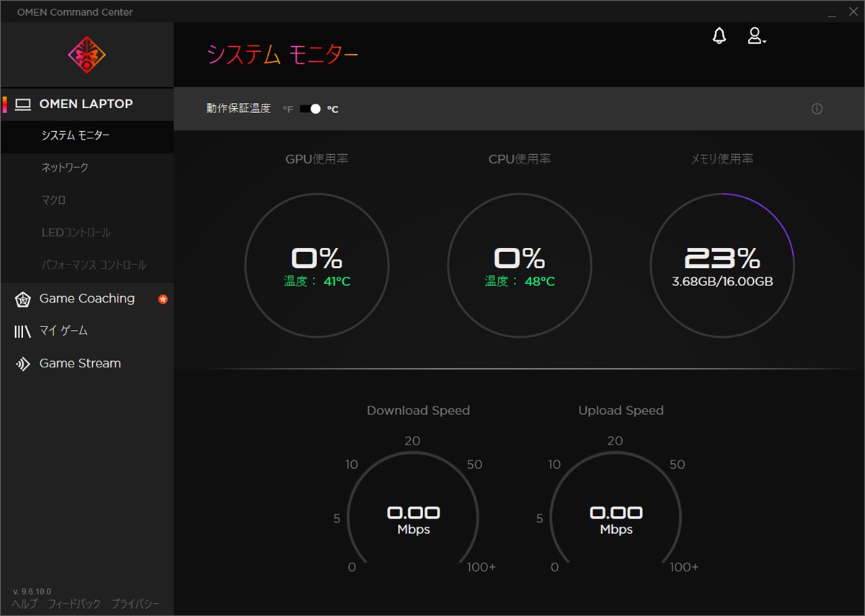Viewport: 865px width, 616px height.
Task: Click the OMEN diamond logo
Action: tap(86, 55)
